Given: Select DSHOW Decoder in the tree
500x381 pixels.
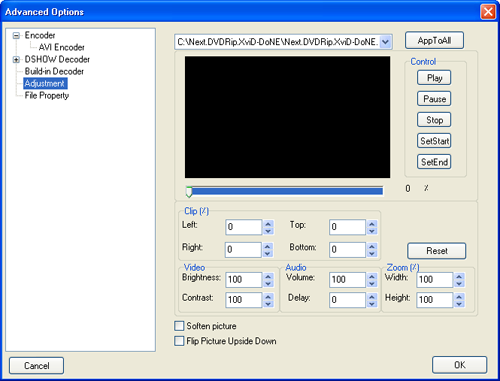Looking at the screenshot, I should (57, 59).
